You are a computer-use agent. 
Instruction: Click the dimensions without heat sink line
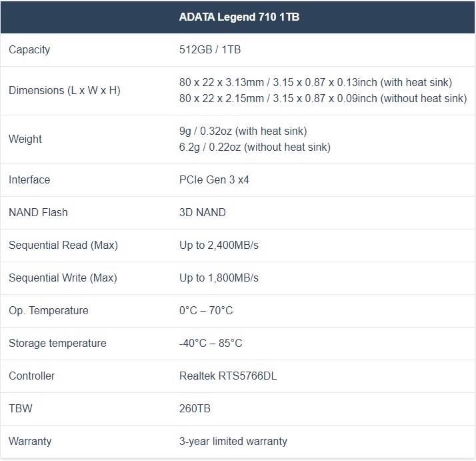point(323,99)
